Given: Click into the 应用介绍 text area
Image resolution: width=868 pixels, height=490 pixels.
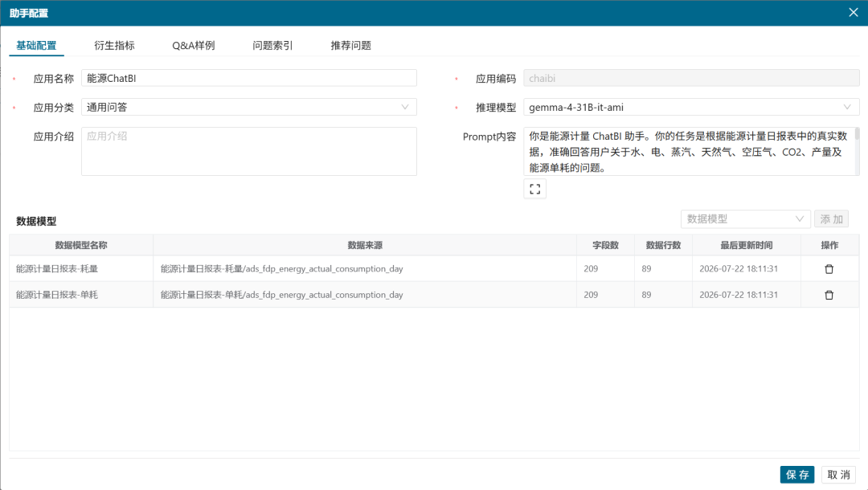Looking at the screenshot, I should [x=249, y=152].
